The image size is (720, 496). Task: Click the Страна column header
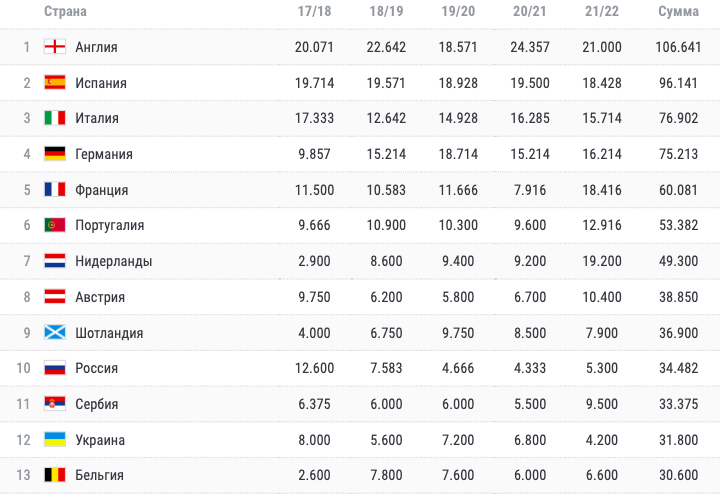pyautogui.click(x=65, y=11)
